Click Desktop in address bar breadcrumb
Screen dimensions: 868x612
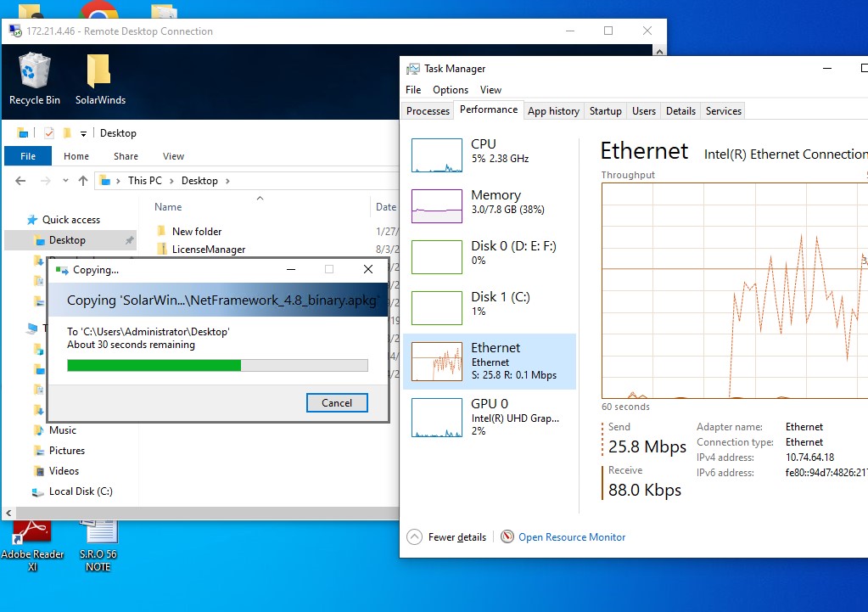pyautogui.click(x=199, y=181)
